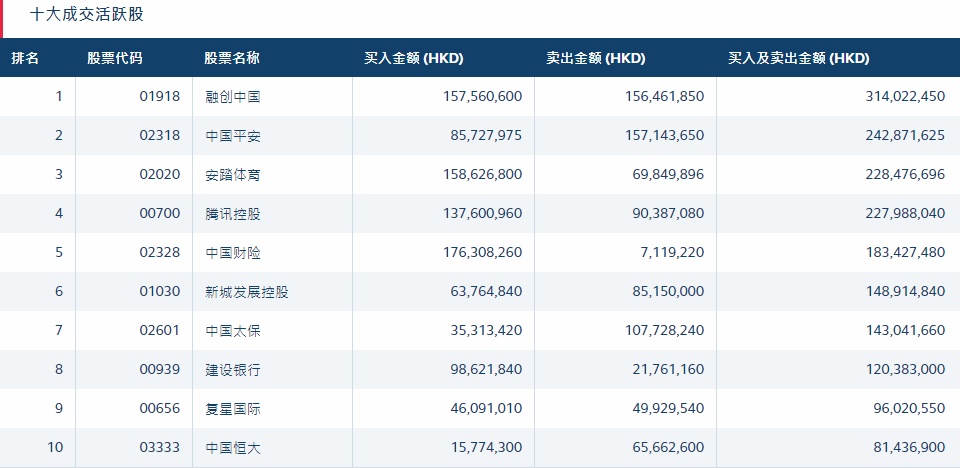Click the 卖出金额 (HKD) column header

tap(596, 58)
